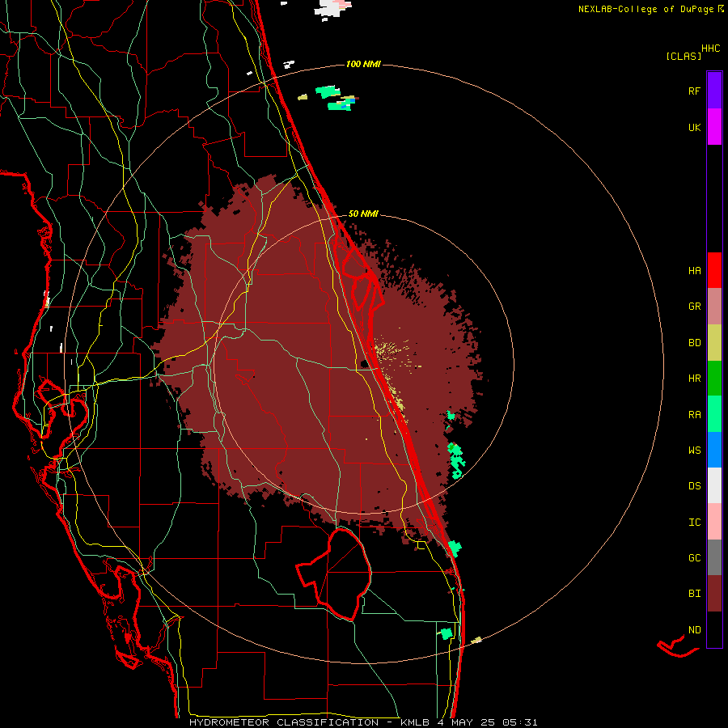Click the GR legend label
Screen dimensions: 728x728
[694, 307]
